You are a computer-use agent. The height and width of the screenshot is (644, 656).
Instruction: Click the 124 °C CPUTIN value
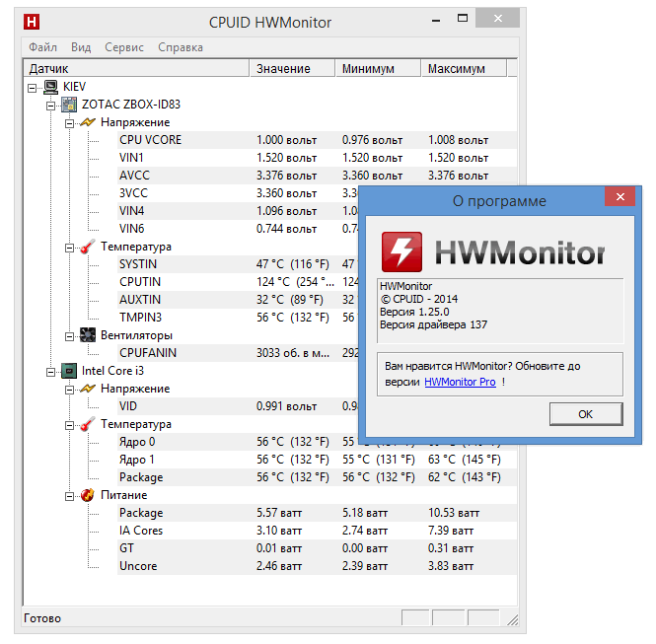click(295, 282)
